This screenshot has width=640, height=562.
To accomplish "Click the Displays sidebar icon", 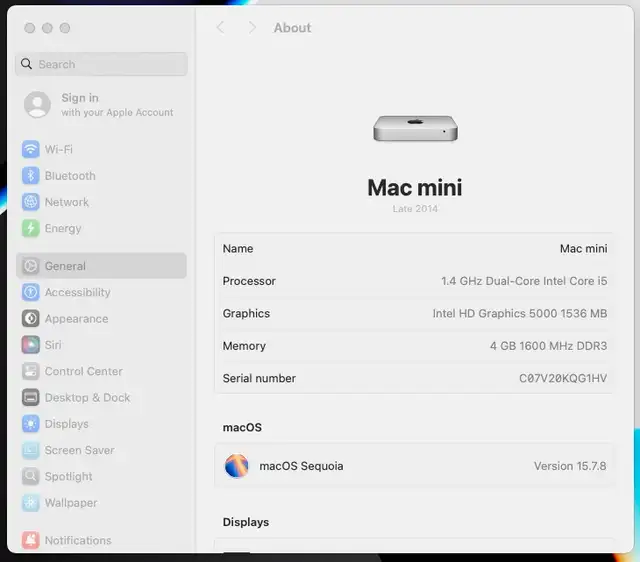I will tap(31, 424).
